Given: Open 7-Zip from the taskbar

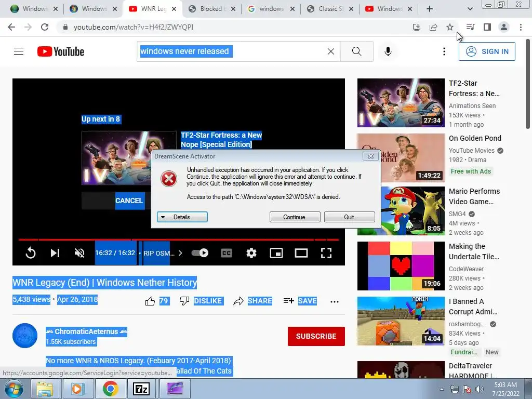Looking at the screenshot, I should [141, 389].
